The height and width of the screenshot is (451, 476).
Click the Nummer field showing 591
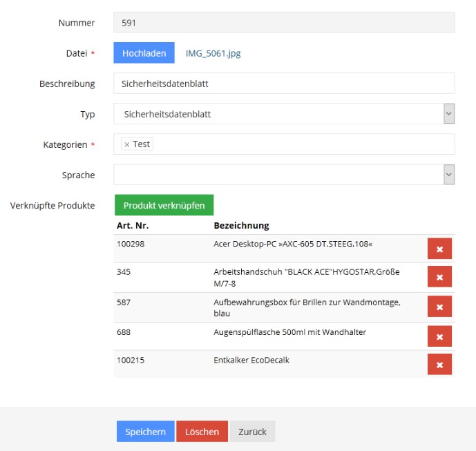283,23
